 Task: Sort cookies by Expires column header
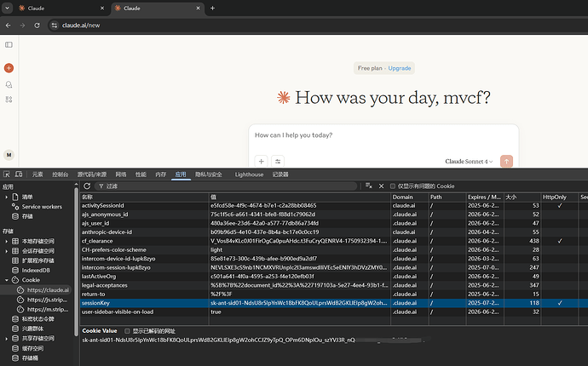(484, 197)
